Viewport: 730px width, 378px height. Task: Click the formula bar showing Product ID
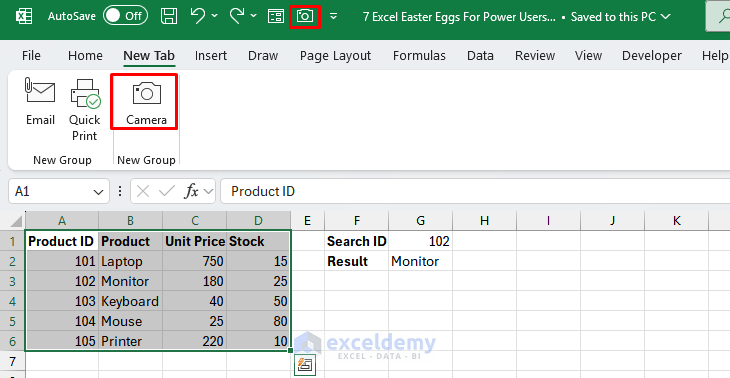[x=475, y=191]
